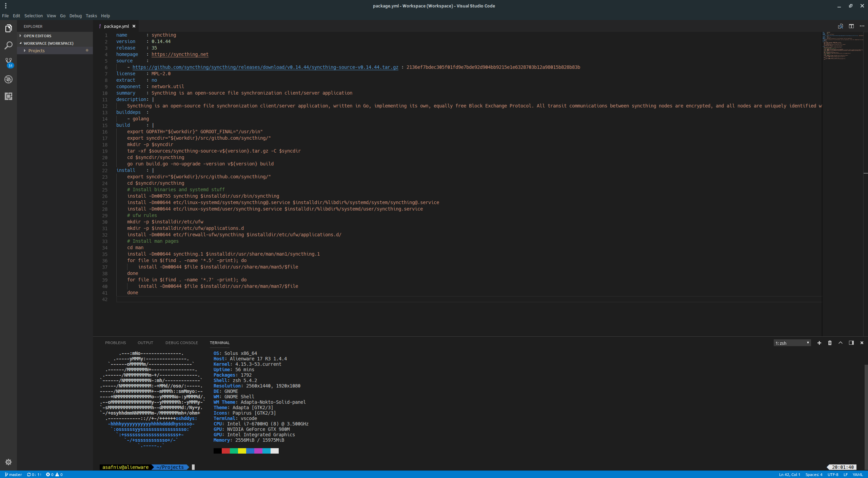Click the 'version' key on line 2
Image resolution: width=868 pixels, height=478 pixels.
[x=126, y=41]
